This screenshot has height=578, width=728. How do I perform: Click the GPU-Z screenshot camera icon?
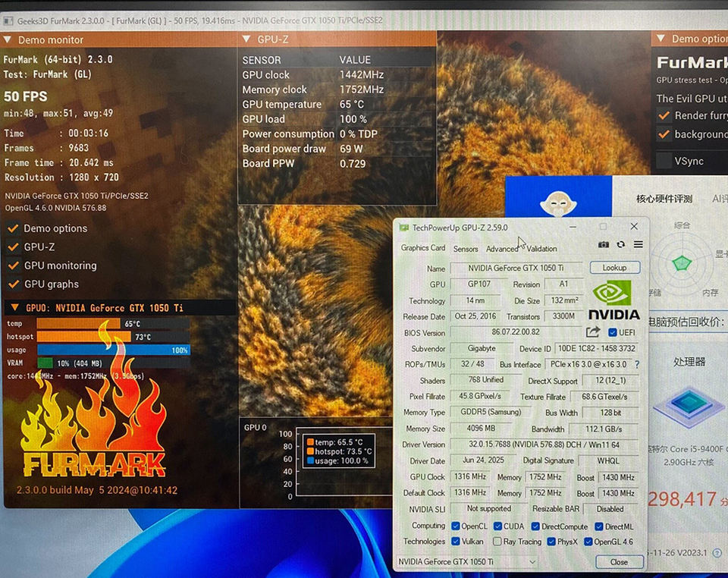click(603, 245)
